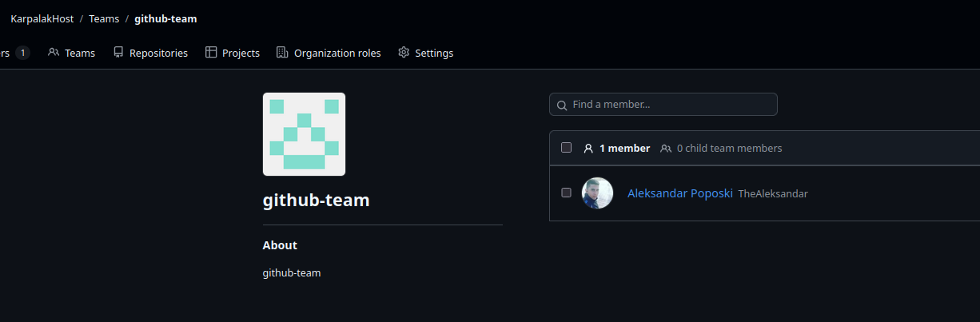
Task: Switch to Projects tab
Action: point(233,53)
